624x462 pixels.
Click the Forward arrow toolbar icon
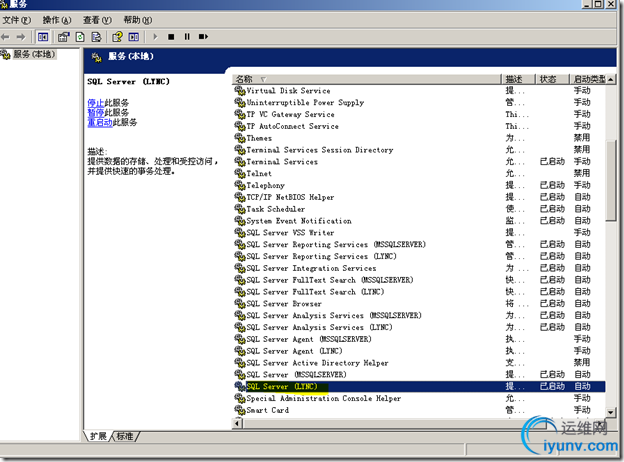(21, 37)
